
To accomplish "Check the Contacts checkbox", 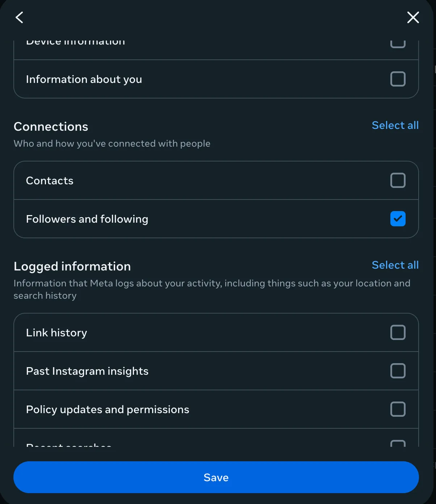I will 398,180.
